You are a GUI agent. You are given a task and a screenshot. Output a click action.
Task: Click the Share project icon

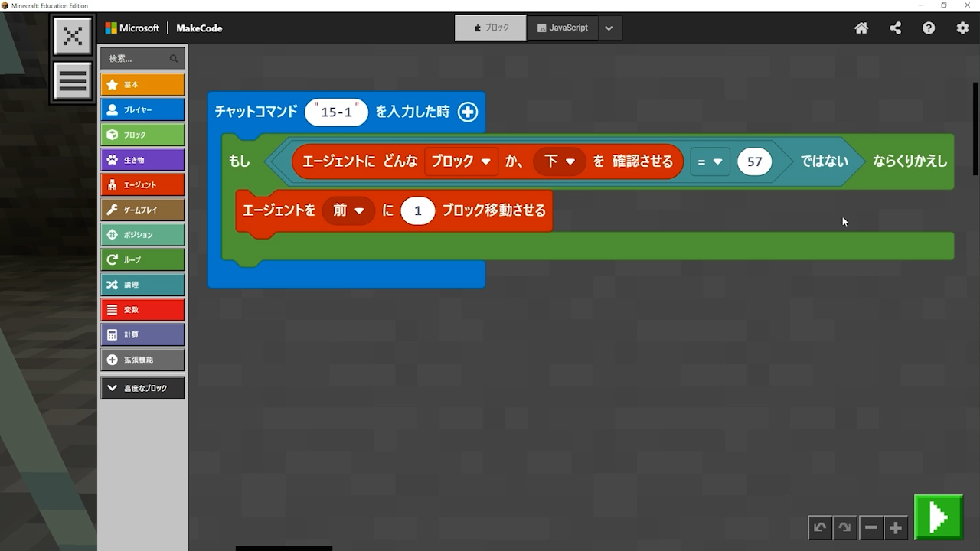pyautogui.click(x=895, y=28)
